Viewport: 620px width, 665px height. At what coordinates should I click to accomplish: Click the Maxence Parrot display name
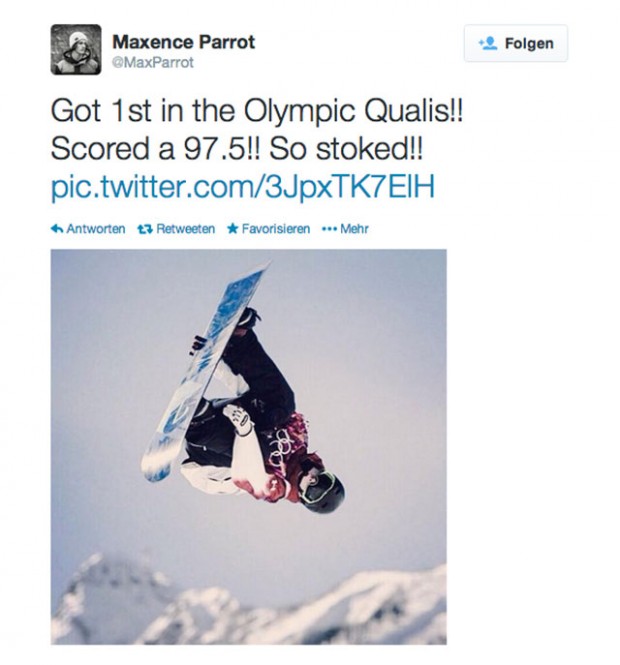[x=183, y=42]
